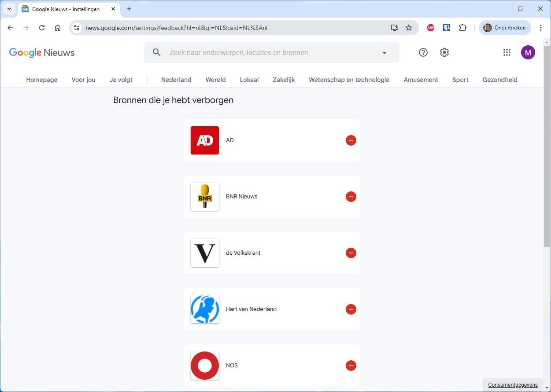
Task: Click the Hart van Nederland source name
Action: [x=251, y=309]
